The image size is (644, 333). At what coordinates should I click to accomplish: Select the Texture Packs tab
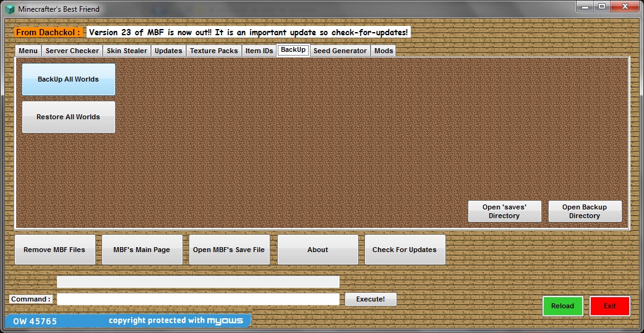(x=213, y=51)
